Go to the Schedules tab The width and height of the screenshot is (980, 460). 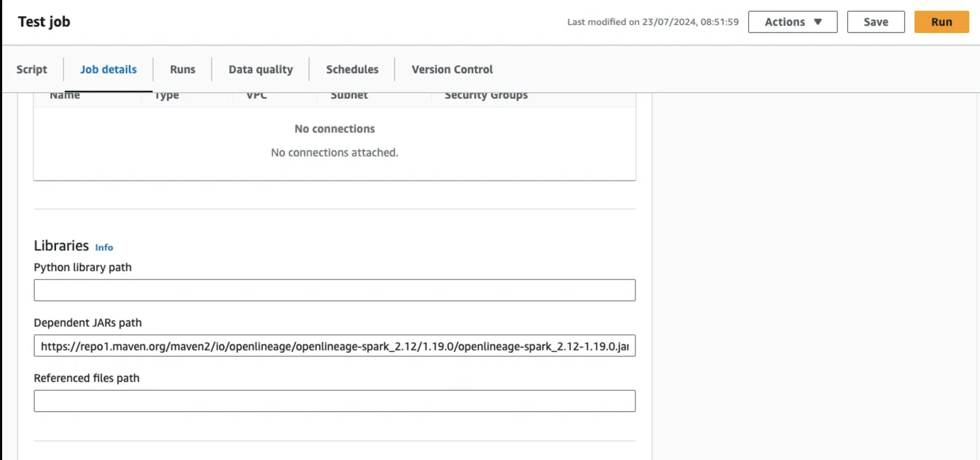click(352, 69)
